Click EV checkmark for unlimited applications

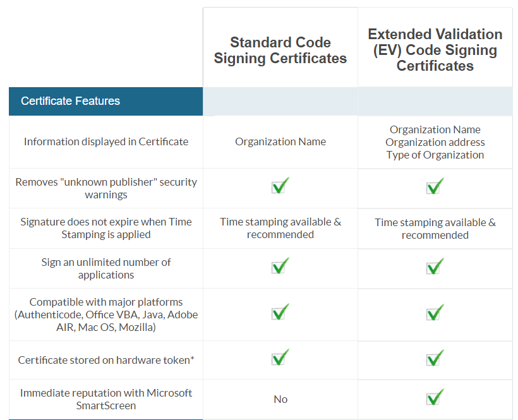pos(435,266)
